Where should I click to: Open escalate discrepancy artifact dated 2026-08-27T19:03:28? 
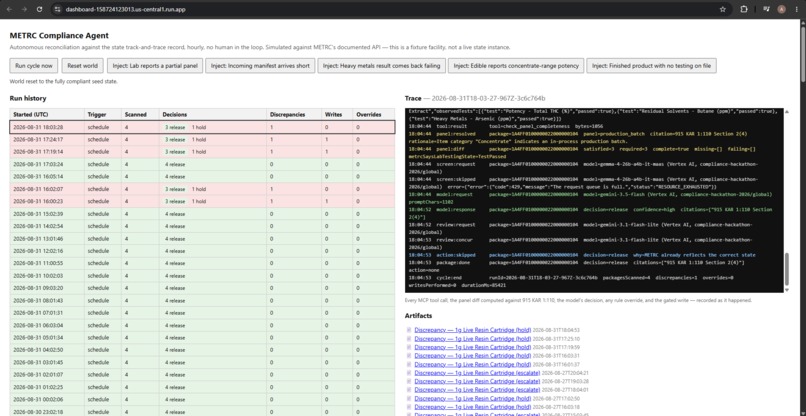click(477, 382)
